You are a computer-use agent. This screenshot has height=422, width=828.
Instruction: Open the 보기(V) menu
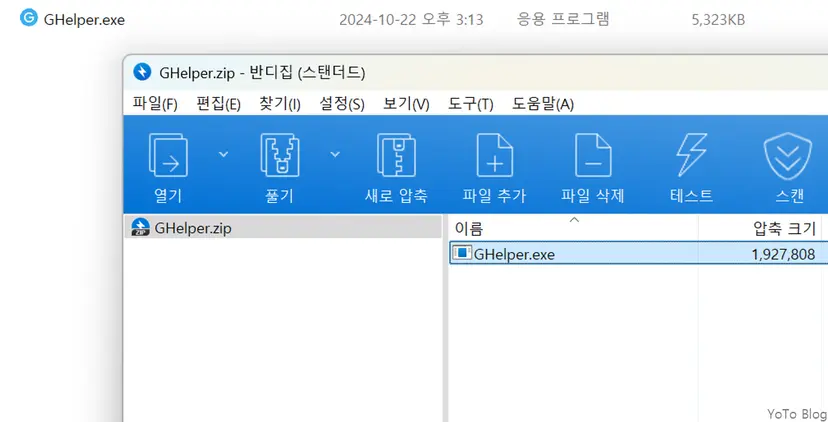click(x=406, y=104)
